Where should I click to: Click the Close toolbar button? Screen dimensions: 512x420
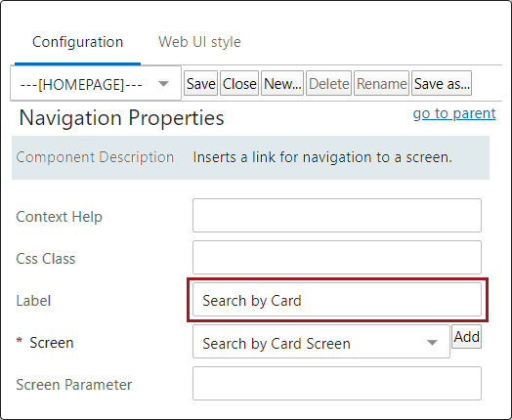tap(239, 83)
